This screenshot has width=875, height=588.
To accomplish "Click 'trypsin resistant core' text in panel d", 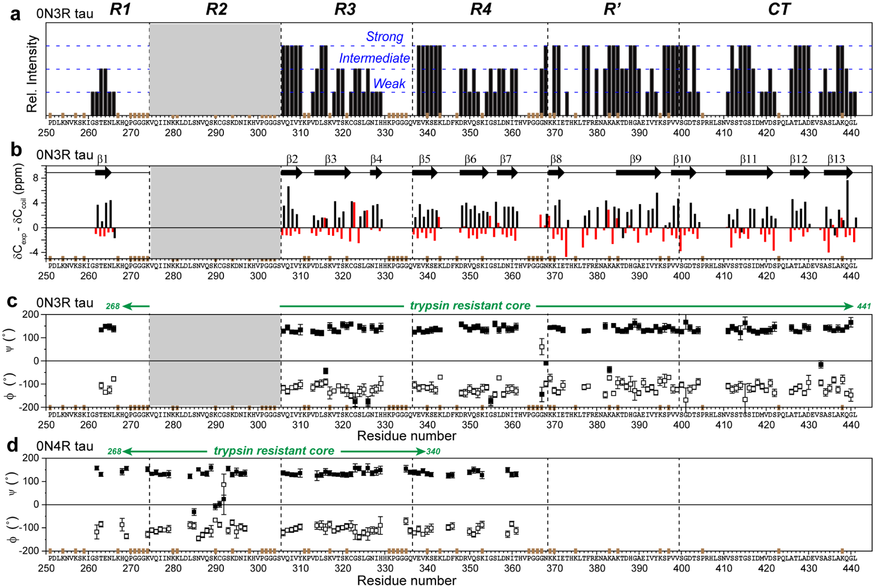I will [274, 451].
